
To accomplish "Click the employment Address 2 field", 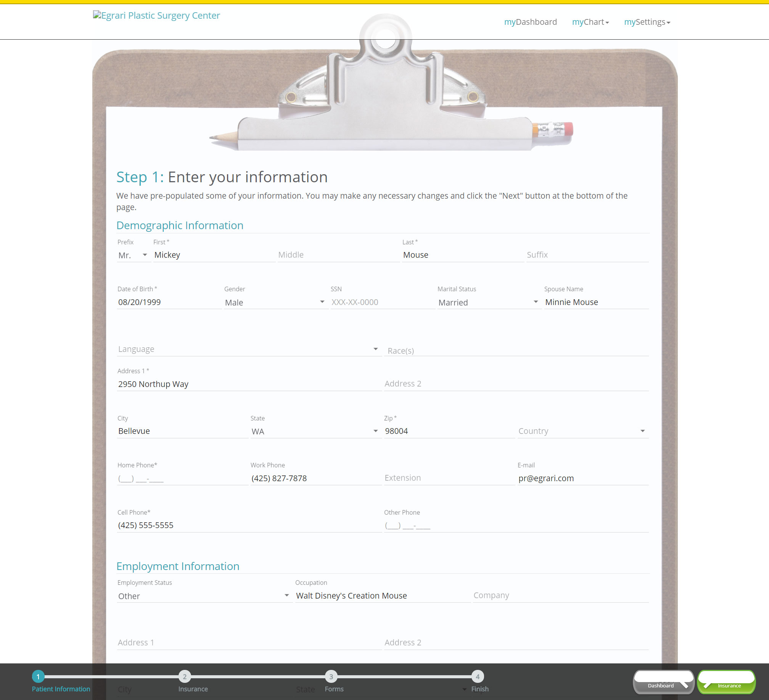I will pos(516,643).
